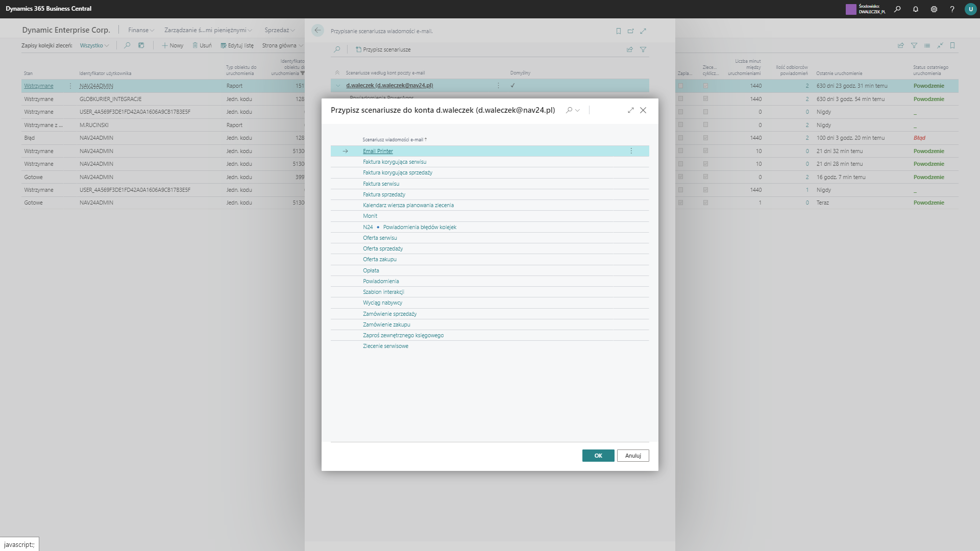Image resolution: width=980 pixels, height=551 pixels.
Task: Share the email scenario list
Action: click(x=630, y=49)
